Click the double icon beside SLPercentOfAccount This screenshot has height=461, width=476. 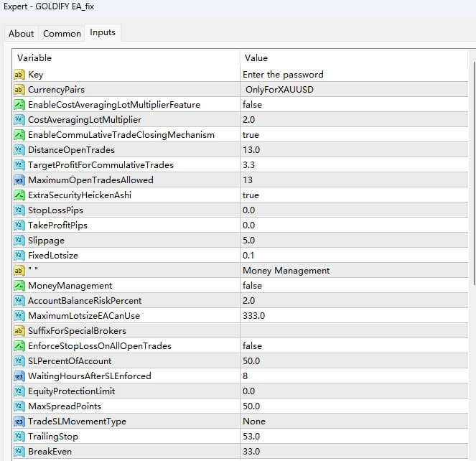click(19, 360)
